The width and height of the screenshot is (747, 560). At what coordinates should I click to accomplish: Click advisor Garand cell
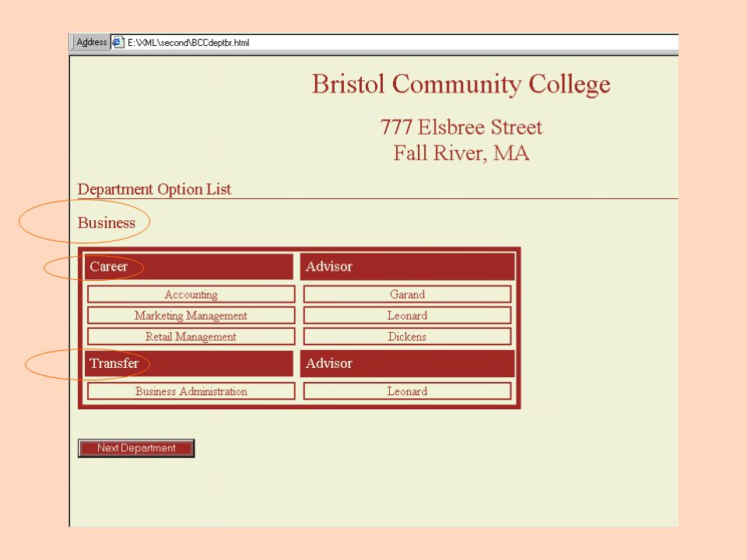point(407,294)
